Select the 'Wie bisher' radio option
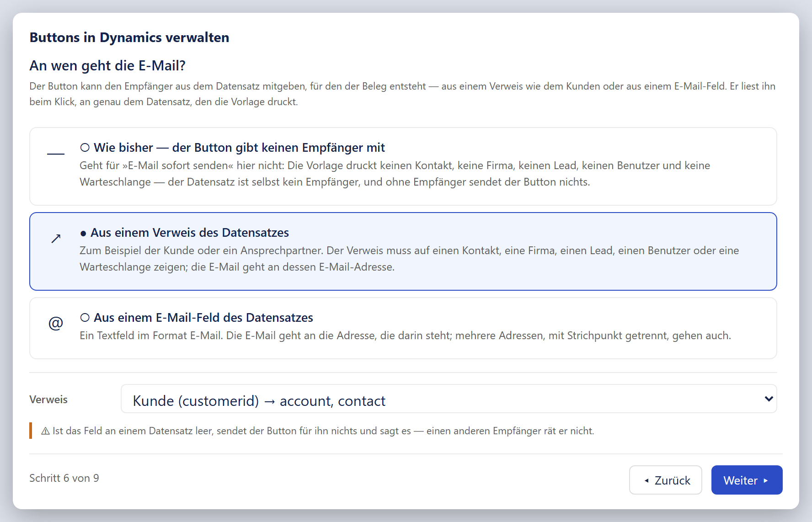 85,148
